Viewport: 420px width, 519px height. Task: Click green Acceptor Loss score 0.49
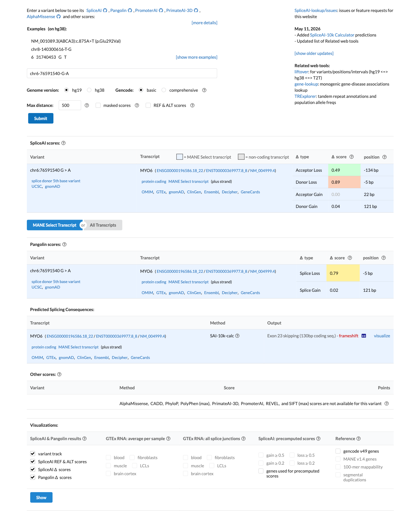click(x=344, y=170)
